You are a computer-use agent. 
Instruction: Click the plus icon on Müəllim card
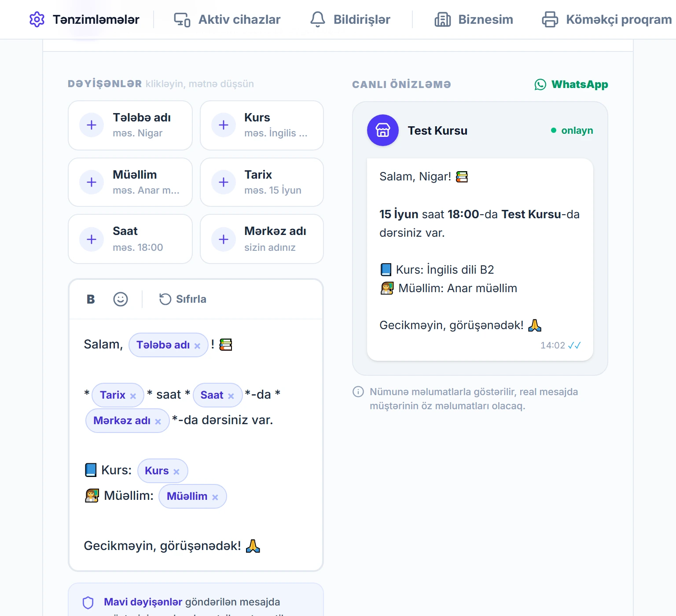pos(92,182)
